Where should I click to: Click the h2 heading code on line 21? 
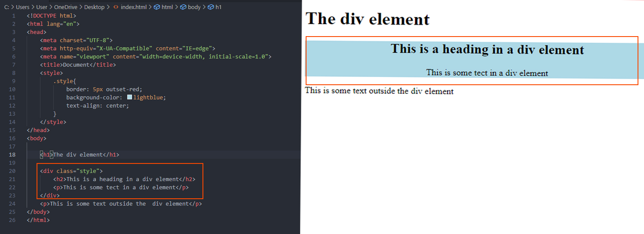124,179
